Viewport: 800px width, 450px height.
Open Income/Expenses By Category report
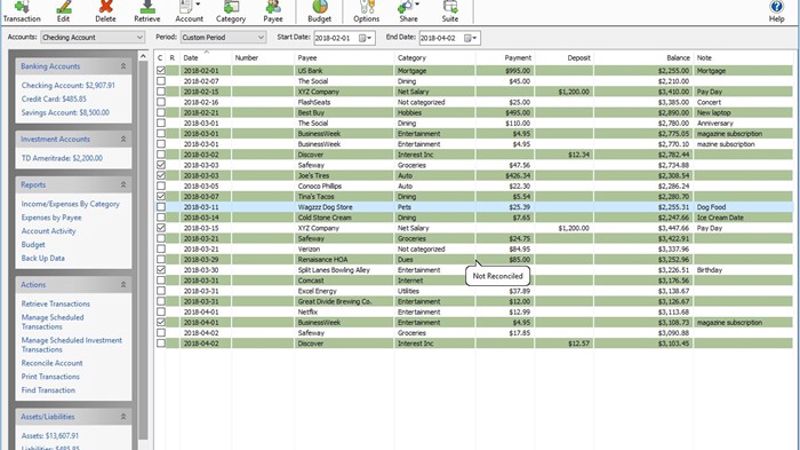click(70, 204)
